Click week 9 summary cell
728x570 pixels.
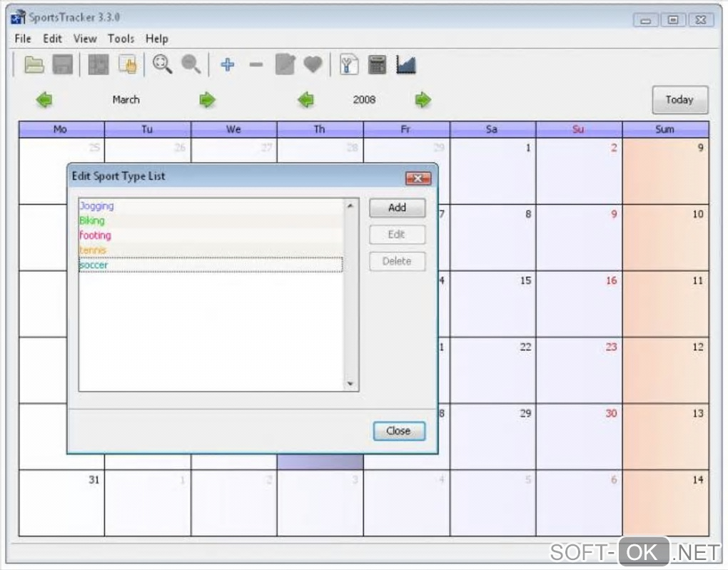[666, 171]
